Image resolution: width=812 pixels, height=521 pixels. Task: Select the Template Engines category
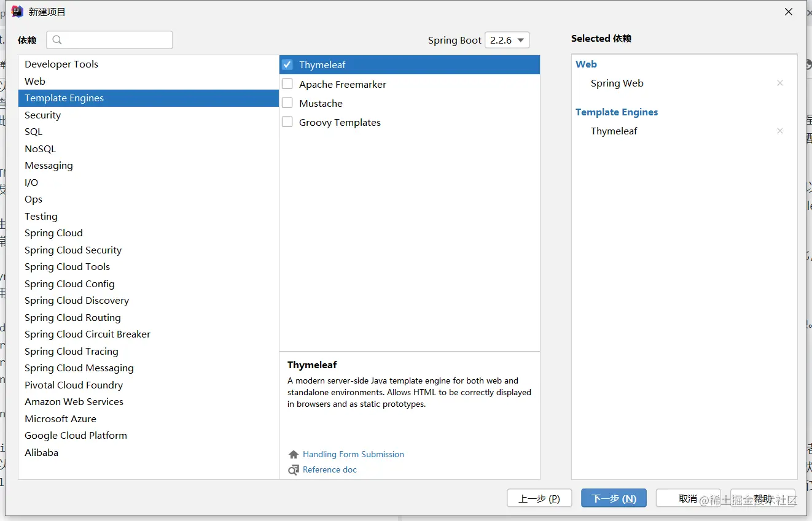tap(149, 98)
